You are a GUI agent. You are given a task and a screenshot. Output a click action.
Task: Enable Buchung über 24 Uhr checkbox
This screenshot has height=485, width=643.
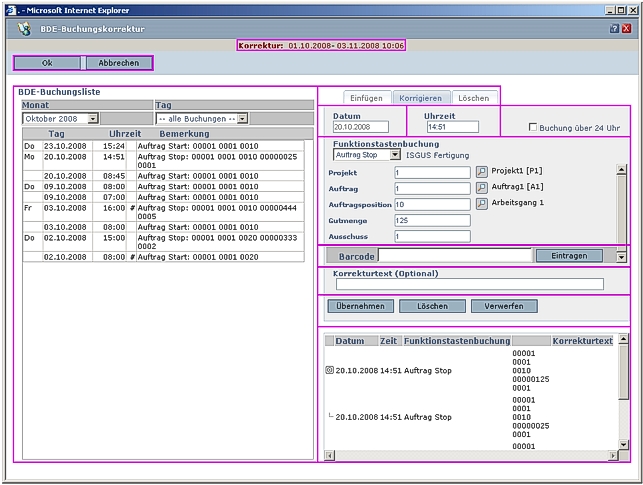click(533, 127)
